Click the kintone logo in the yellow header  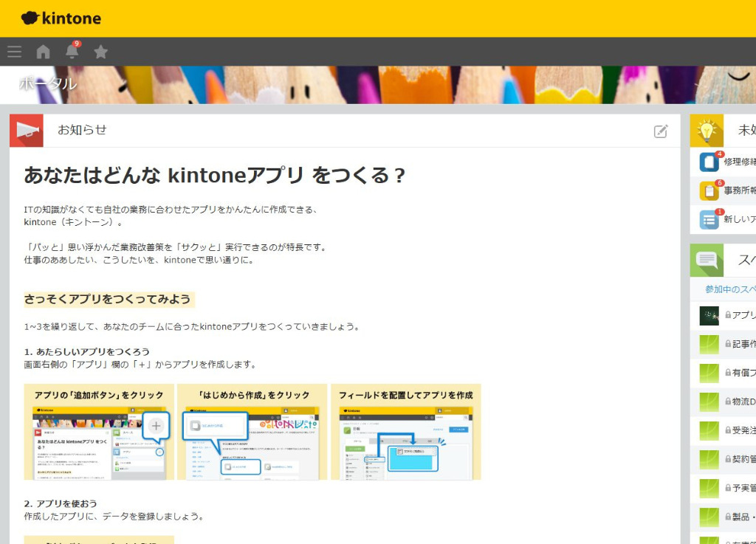[61, 18]
